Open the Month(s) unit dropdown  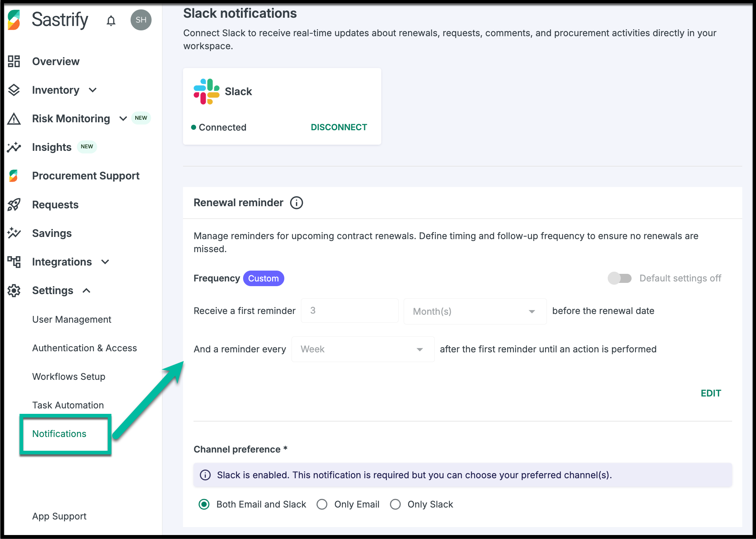pyautogui.click(x=475, y=311)
